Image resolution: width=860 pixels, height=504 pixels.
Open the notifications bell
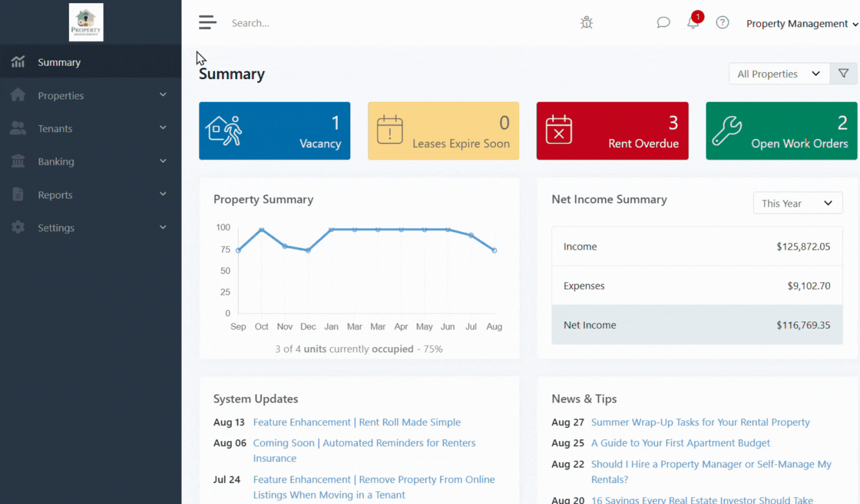pos(693,23)
